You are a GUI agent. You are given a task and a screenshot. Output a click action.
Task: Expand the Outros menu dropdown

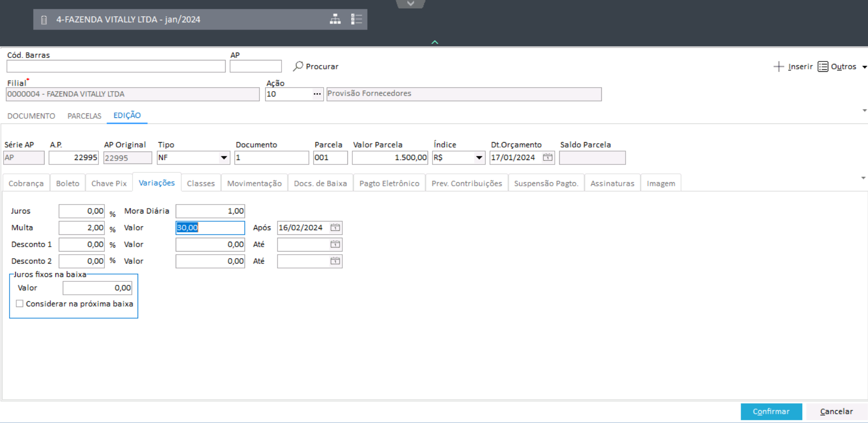pos(864,67)
